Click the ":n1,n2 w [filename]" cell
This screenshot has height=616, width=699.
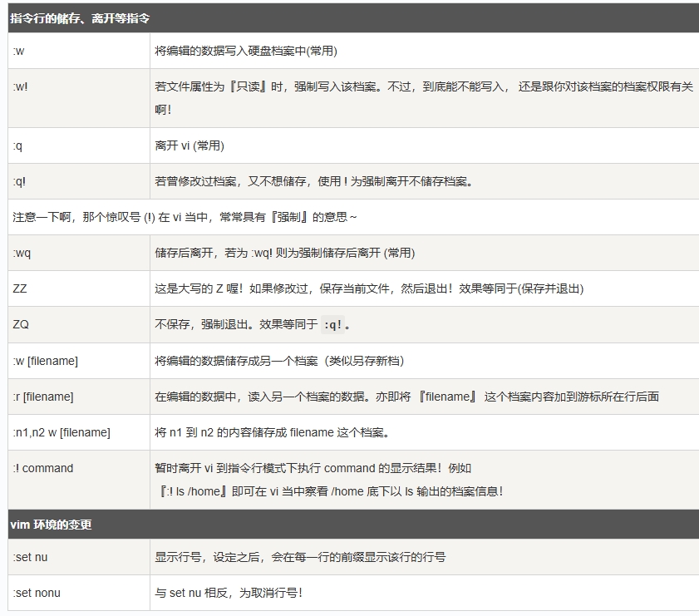tap(79, 432)
